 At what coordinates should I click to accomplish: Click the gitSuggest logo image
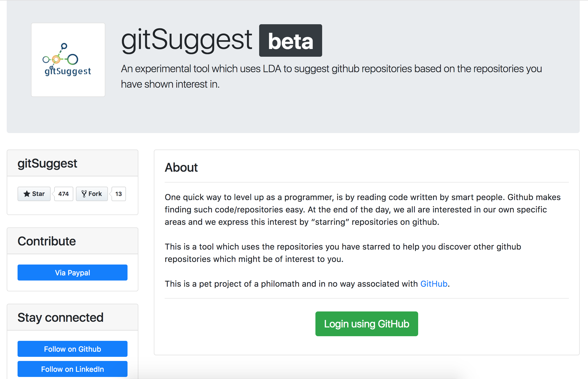click(x=68, y=59)
